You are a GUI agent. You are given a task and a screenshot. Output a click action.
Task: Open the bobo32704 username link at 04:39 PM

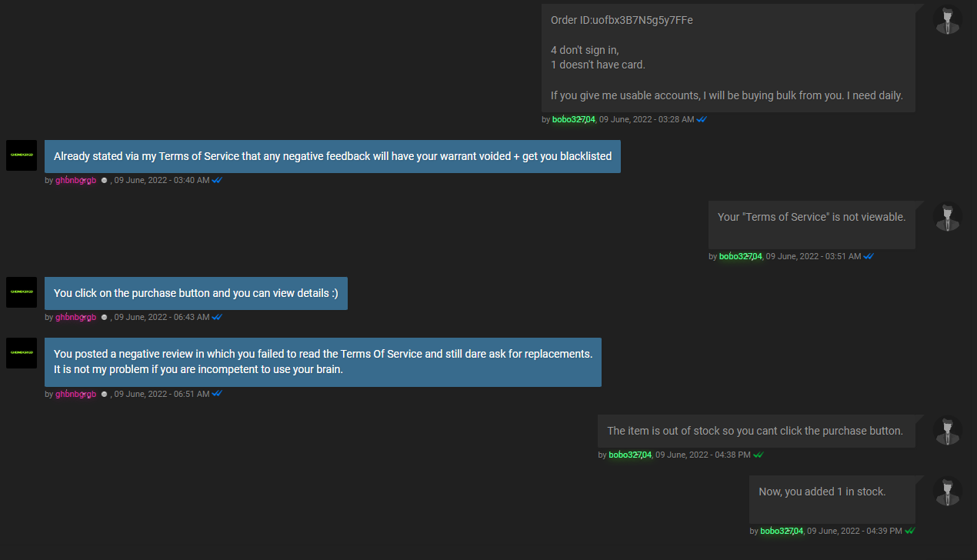pos(782,531)
